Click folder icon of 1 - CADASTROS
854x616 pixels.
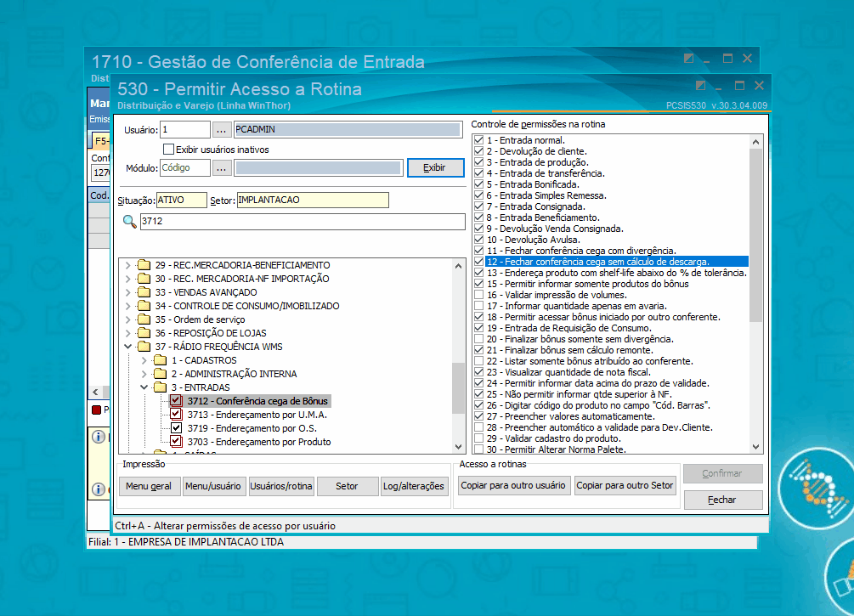160,360
